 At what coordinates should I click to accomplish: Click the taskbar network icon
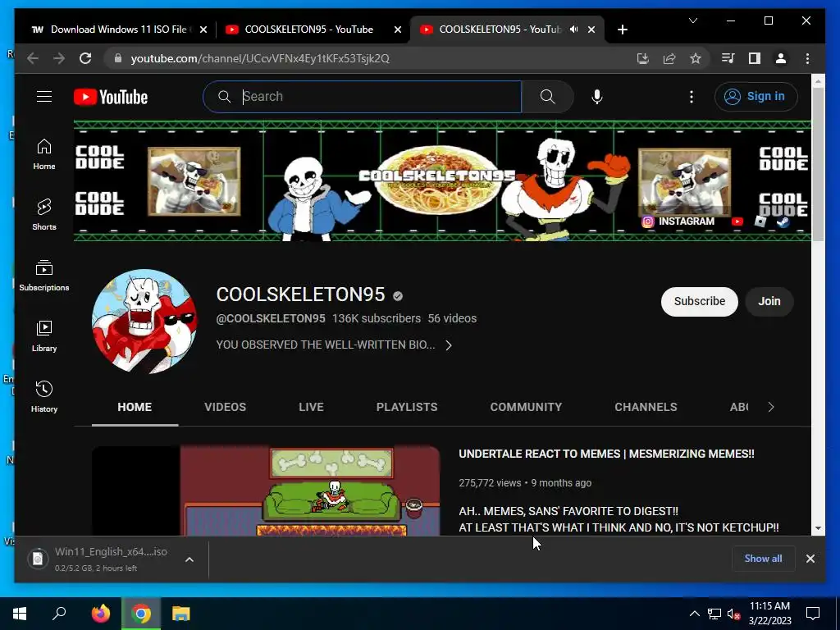pyautogui.click(x=714, y=614)
